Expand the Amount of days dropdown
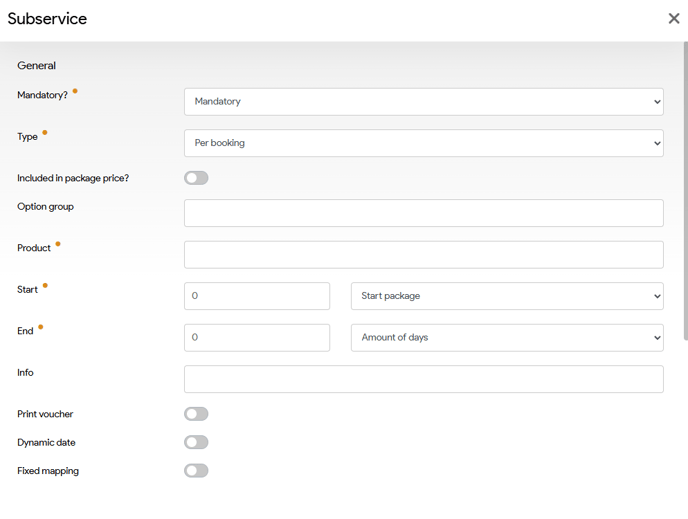 [x=506, y=337]
